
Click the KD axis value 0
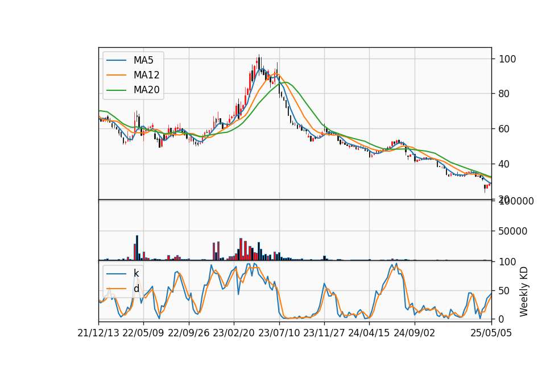coord(502,319)
